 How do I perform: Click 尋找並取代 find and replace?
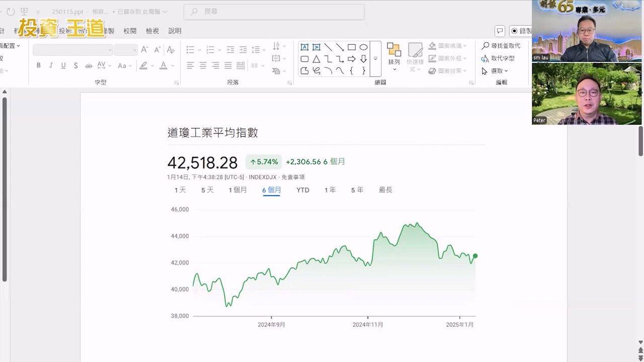coord(501,46)
